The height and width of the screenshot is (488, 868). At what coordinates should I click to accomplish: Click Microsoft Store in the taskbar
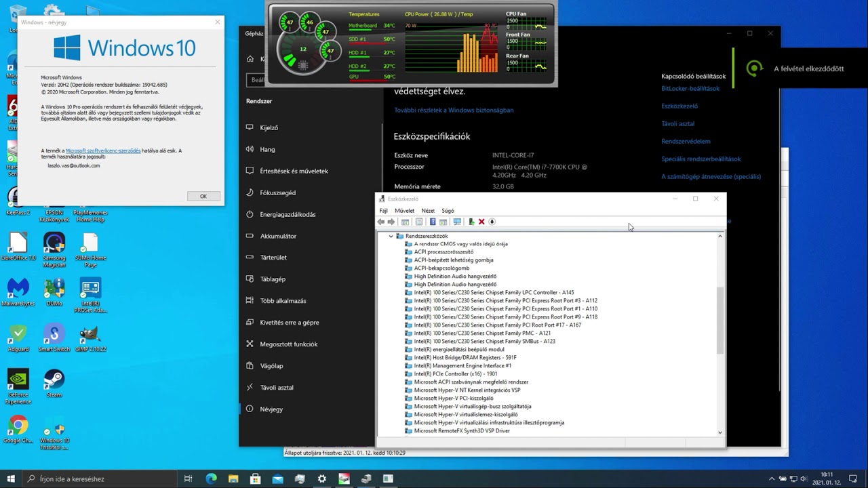tap(256, 479)
